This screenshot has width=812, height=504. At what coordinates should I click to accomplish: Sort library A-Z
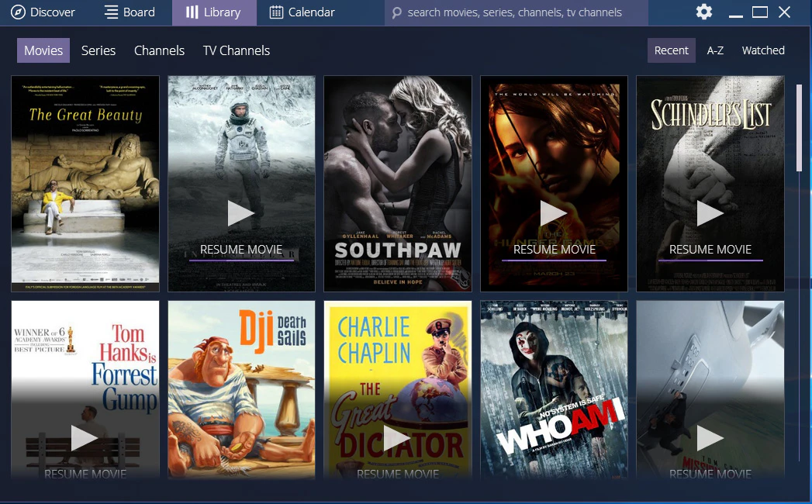pos(715,50)
